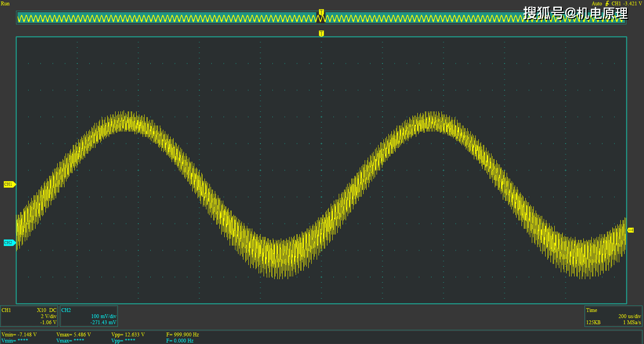
Task: Select the yellow Vpp= 12.633 V measurement
Action: (128, 334)
